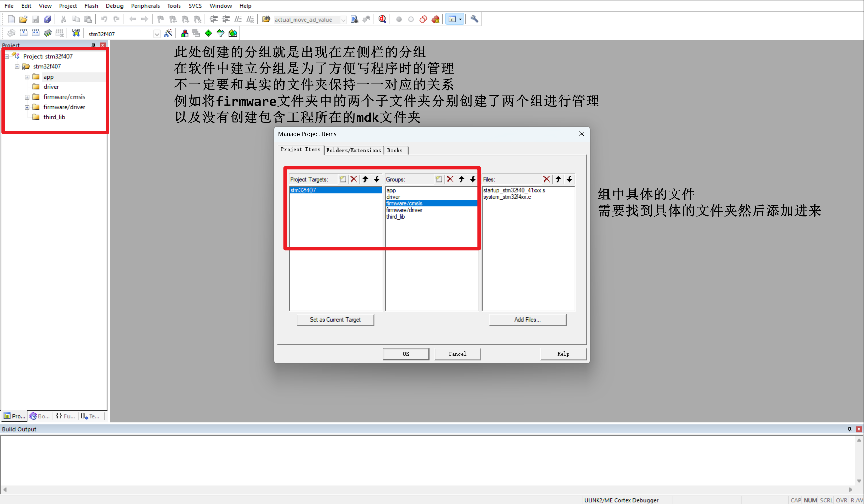This screenshot has width=864, height=504.
Task: Open the Options for Target magic wand icon
Action: tap(168, 34)
